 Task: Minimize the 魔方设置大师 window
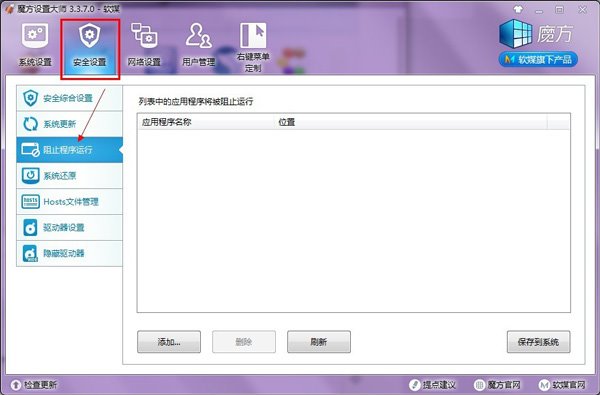(539, 10)
